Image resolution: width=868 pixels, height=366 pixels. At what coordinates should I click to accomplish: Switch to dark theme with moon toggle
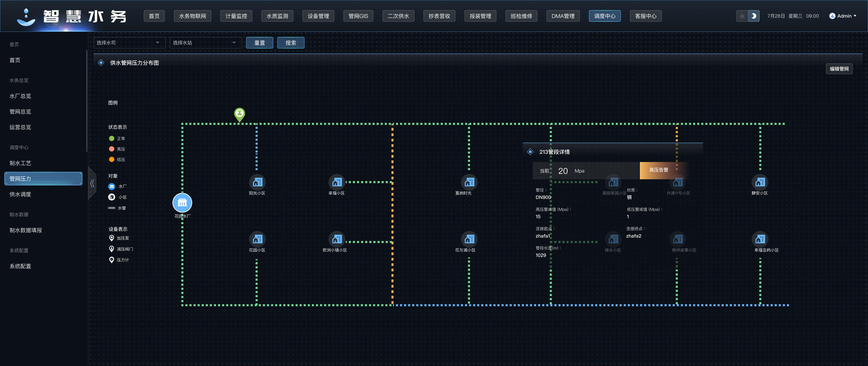pyautogui.click(x=753, y=16)
